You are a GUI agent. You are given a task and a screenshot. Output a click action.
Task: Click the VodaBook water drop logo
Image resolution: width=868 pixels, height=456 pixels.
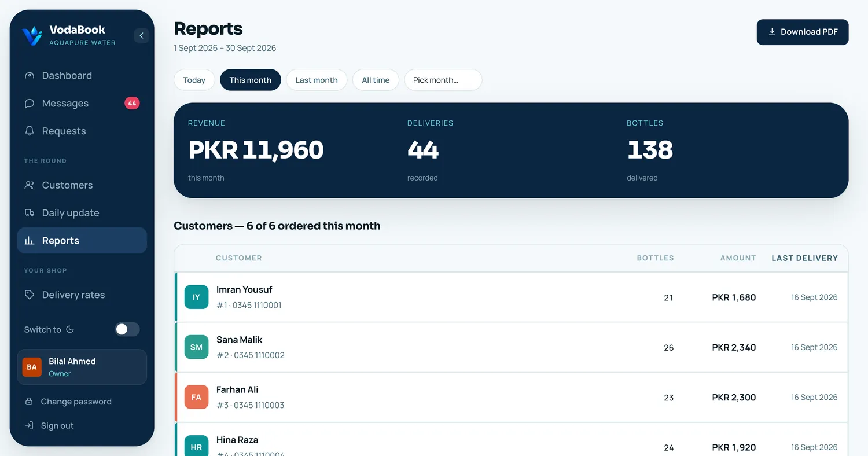(x=32, y=36)
